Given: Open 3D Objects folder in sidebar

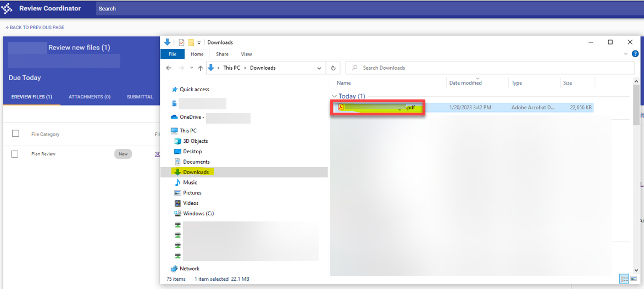Looking at the screenshot, I should point(195,141).
